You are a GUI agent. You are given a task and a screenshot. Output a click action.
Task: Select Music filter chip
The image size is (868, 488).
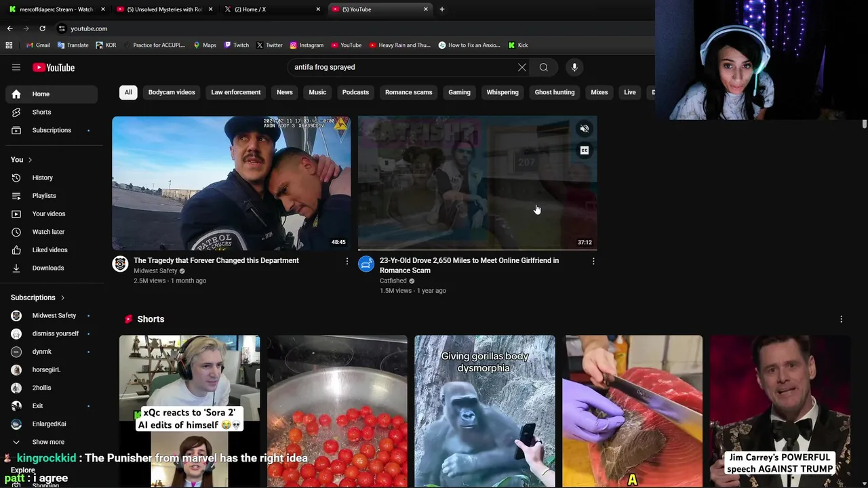(317, 92)
